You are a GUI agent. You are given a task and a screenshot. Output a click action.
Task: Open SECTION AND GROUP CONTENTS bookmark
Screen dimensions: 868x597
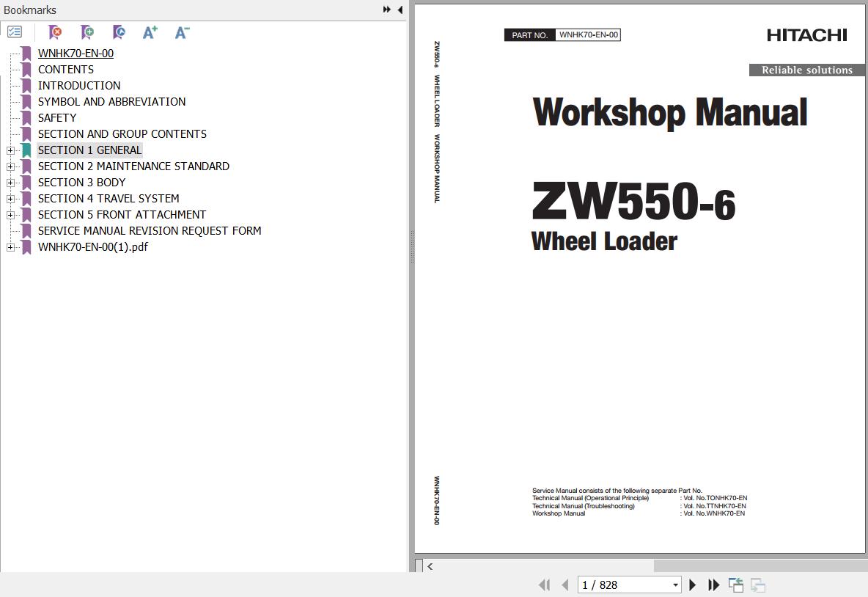(122, 134)
